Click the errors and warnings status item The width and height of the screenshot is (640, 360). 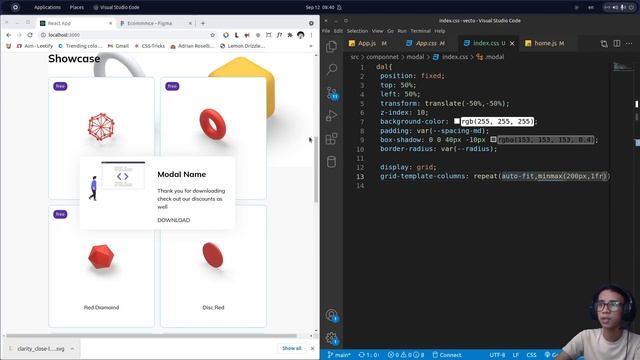point(406,355)
